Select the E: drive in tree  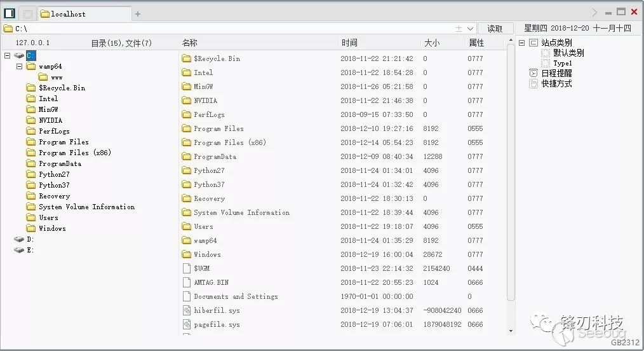[x=24, y=250]
